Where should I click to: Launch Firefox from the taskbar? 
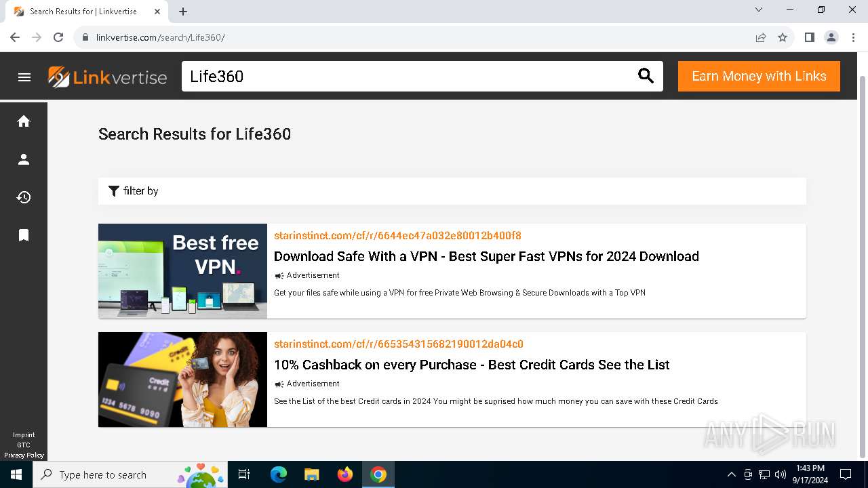tap(345, 474)
